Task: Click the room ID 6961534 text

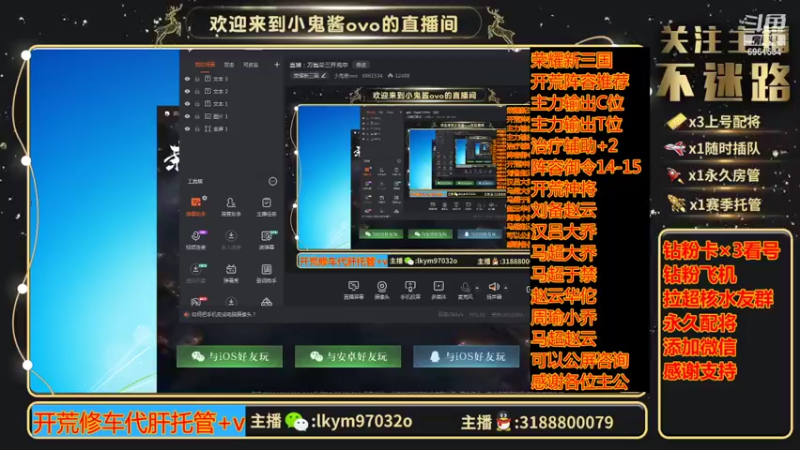Action: (x=372, y=76)
